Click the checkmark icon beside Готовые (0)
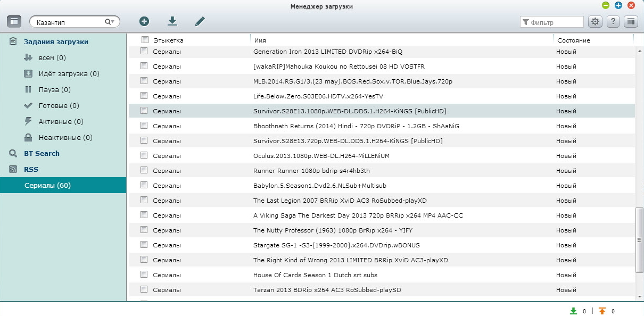Viewport: 644px width, 316px height. point(28,105)
